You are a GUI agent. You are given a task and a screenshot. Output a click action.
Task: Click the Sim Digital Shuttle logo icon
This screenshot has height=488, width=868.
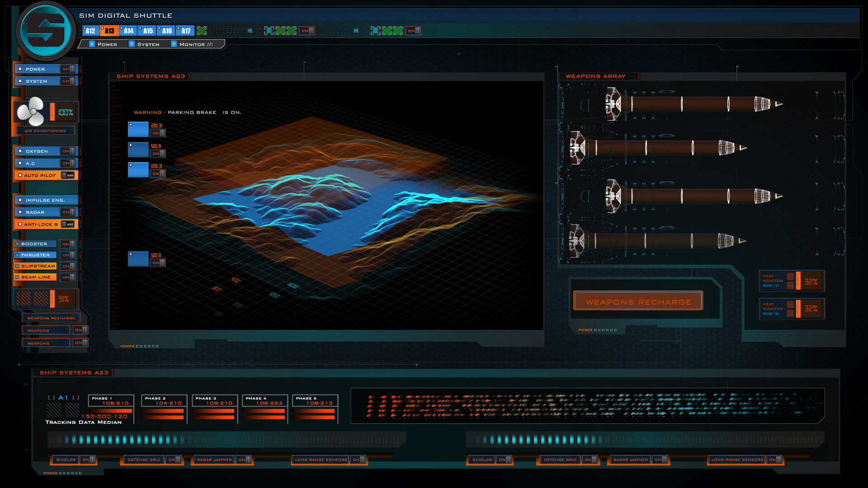coord(46,31)
